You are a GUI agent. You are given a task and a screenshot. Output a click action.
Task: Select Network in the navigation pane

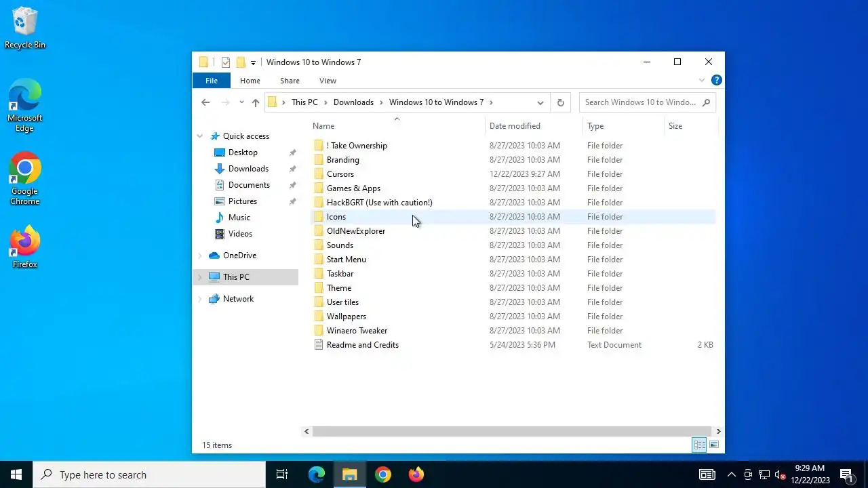[x=238, y=299]
